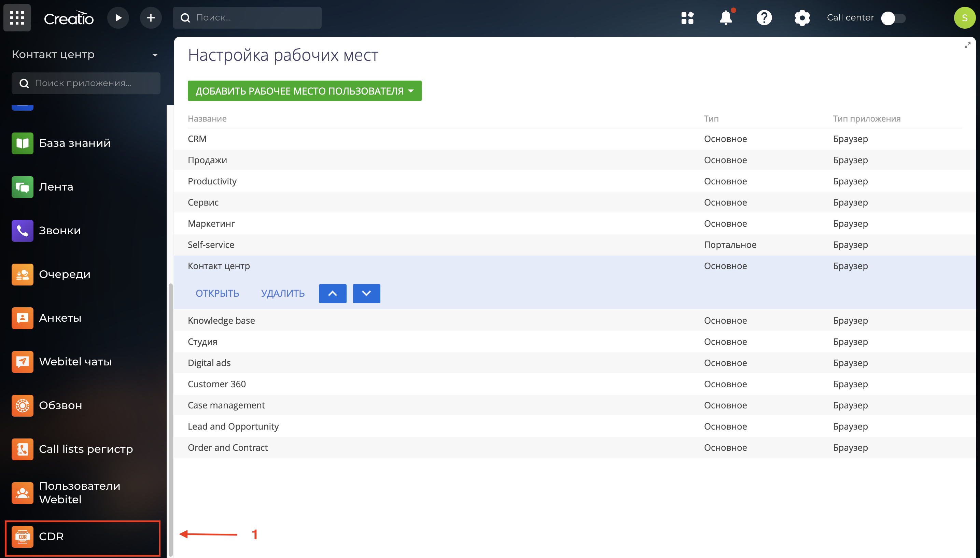Open Звонки label in sidebar
The image size is (980, 558).
click(x=60, y=231)
